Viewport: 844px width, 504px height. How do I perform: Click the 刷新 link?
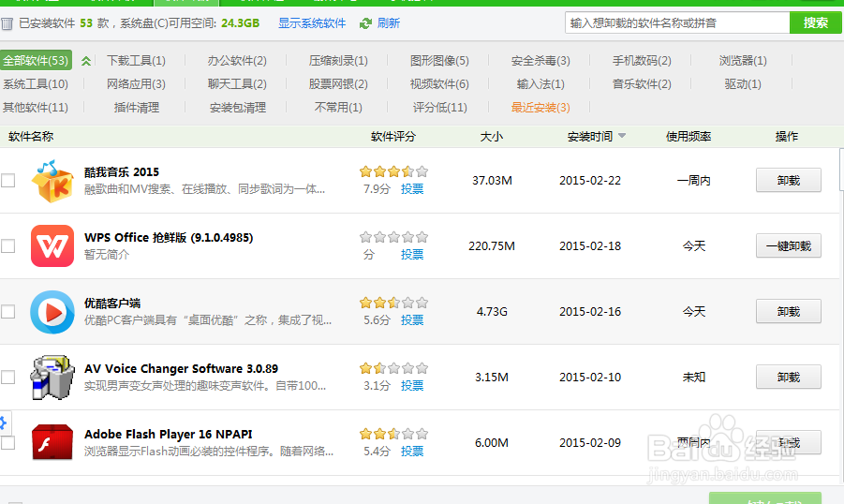pyautogui.click(x=389, y=23)
